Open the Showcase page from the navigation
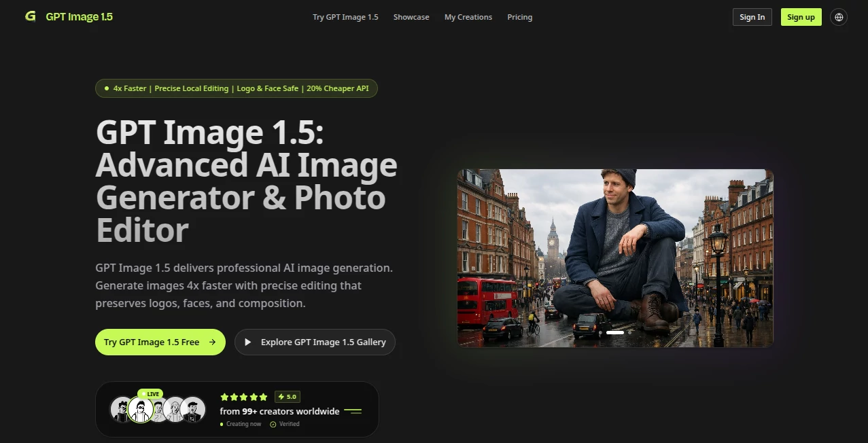868x443 pixels. (411, 17)
